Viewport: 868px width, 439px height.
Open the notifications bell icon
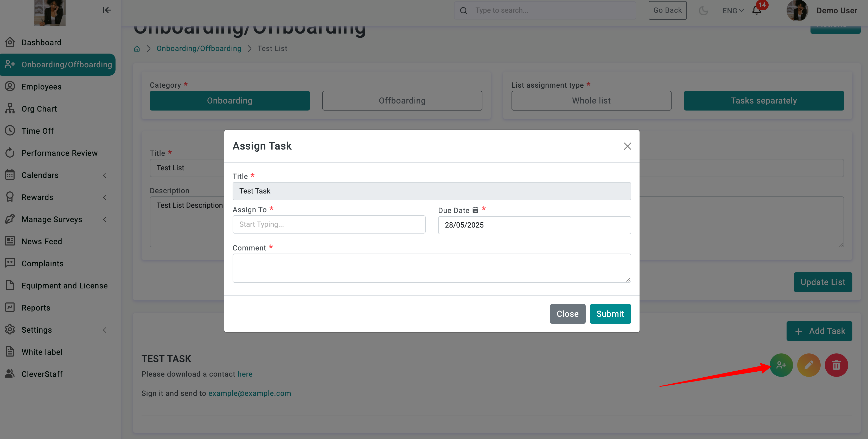click(756, 10)
